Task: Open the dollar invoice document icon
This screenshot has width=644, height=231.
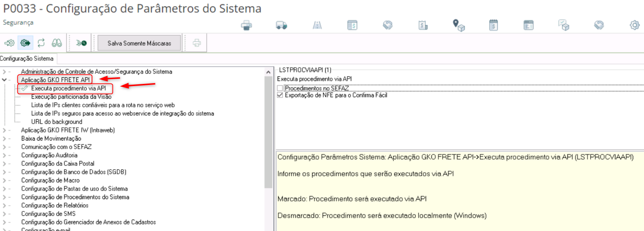Action: (423, 25)
